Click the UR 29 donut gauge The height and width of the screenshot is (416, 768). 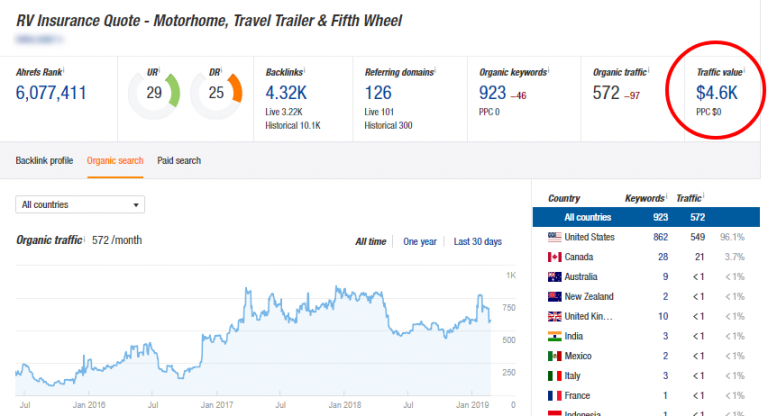154,92
